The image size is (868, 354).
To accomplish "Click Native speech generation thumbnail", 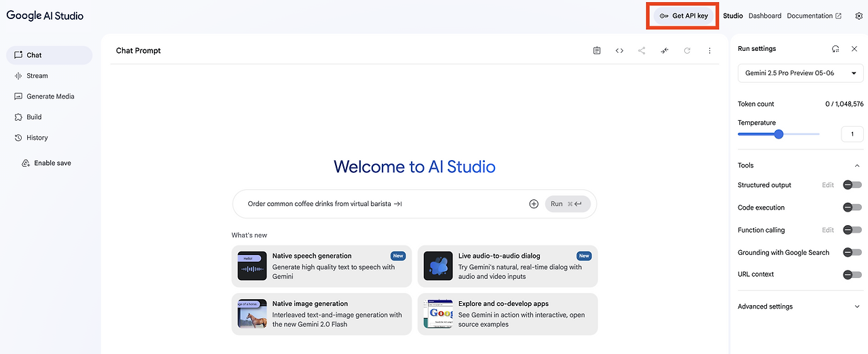I will pos(252,266).
